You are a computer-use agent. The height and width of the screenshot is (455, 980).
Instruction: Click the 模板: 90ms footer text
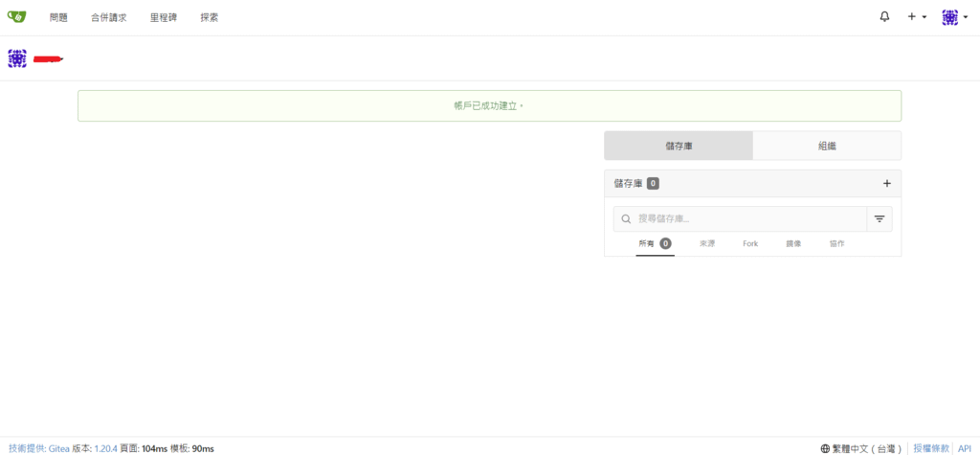(x=192, y=448)
